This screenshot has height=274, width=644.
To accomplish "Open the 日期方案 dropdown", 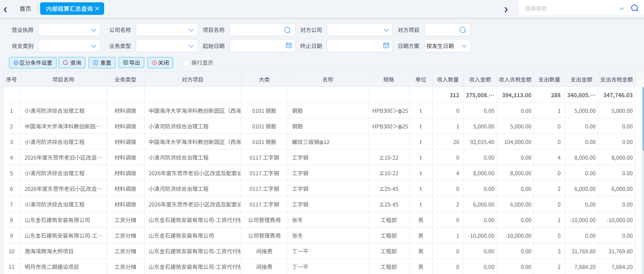I will [464, 46].
